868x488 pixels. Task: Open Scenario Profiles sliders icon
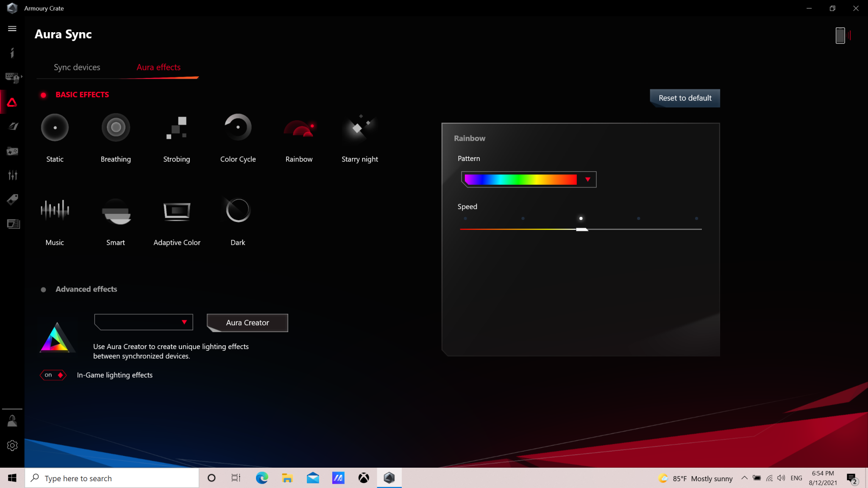pyautogui.click(x=12, y=175)
